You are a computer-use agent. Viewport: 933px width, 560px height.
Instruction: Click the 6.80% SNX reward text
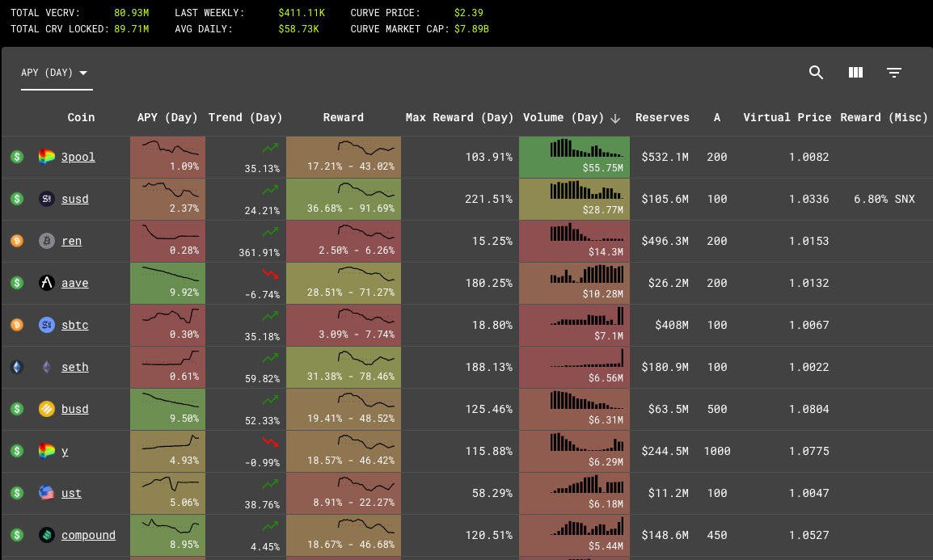(884, 199)
